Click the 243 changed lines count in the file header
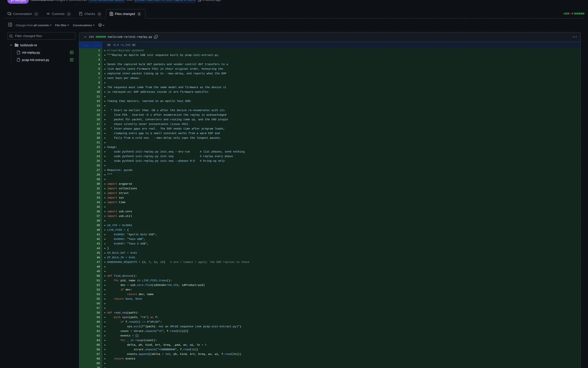 92,37
